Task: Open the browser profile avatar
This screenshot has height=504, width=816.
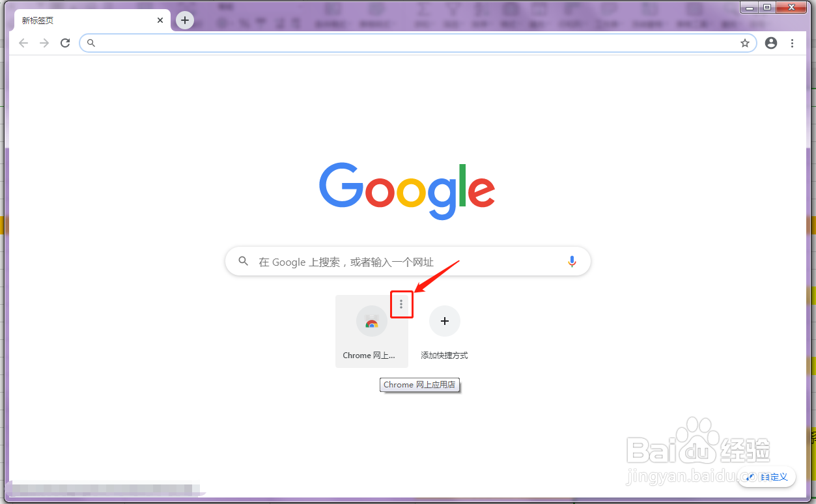Action: [x=770, y=43]
